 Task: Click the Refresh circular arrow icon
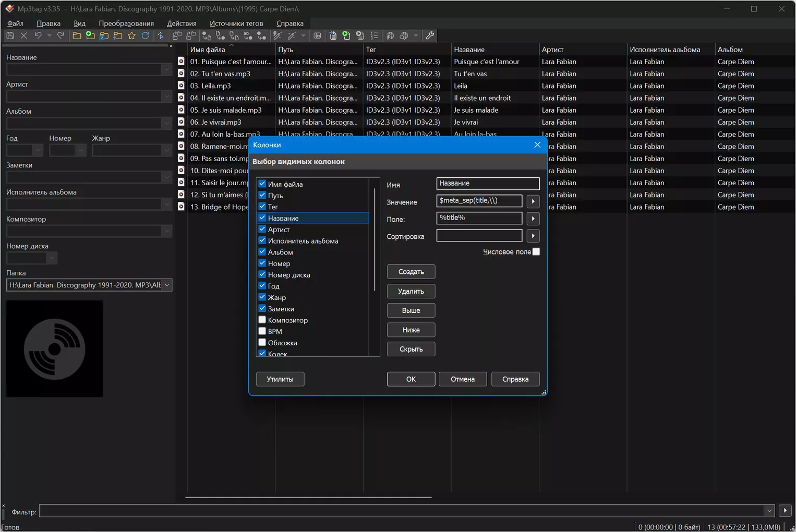click(146, 35)
